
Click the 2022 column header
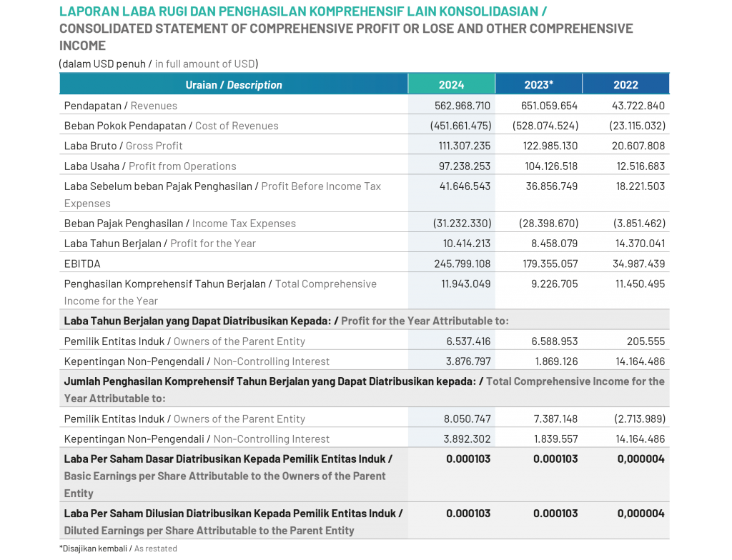[x=625, y=84]
